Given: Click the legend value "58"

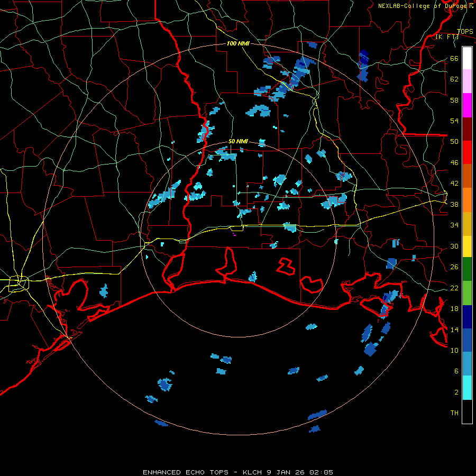Looking at the screenshot, I should tap(454, 100).
